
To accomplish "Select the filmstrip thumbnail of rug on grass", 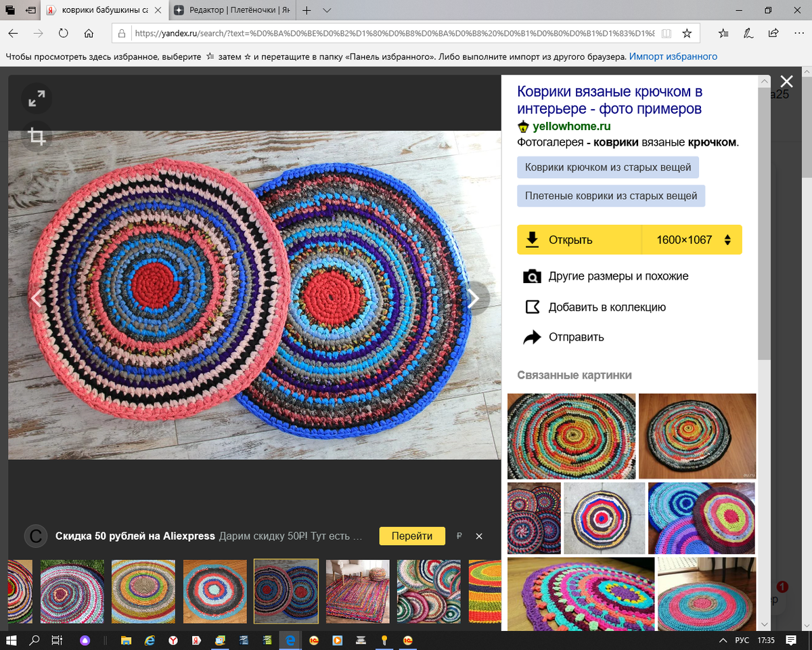I will (72, 591).
